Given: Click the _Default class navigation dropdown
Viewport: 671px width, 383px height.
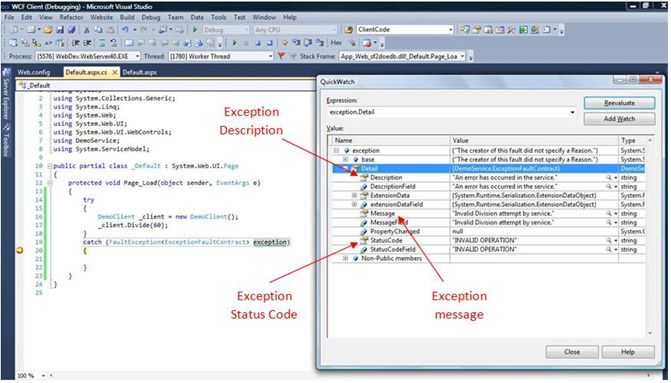Looking at the screenshot, I should [165, 85].
